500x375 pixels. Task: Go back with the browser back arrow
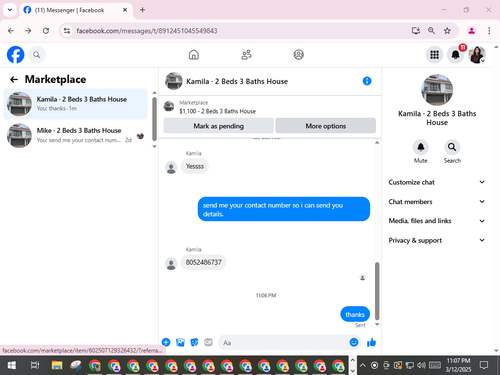tap(11, 31)
